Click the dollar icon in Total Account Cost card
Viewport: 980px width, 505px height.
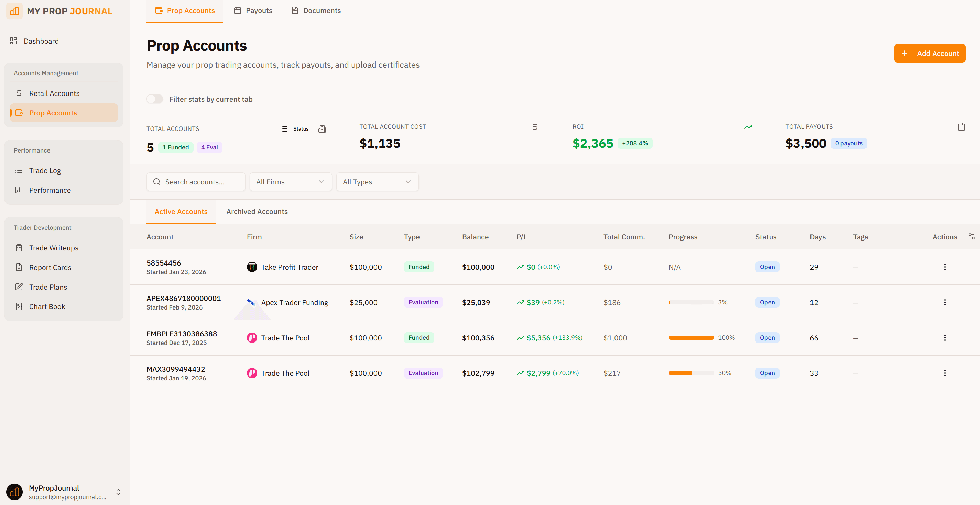[x=535, y=127]
